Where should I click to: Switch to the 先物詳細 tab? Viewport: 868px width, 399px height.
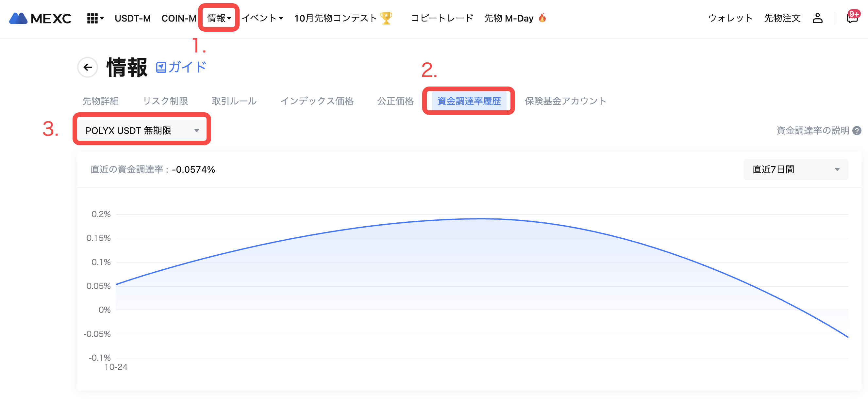coord(100,101)
